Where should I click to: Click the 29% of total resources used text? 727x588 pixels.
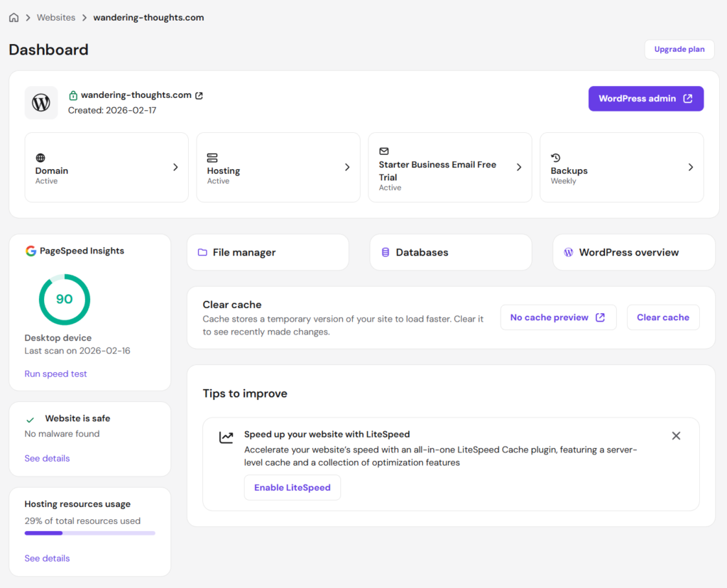click(x=82, y=521)
